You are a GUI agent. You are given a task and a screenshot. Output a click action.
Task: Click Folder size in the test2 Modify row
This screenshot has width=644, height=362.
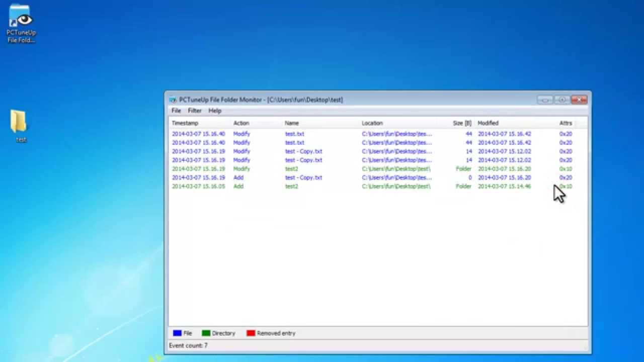pyautogui.click(x=464, y=169)
